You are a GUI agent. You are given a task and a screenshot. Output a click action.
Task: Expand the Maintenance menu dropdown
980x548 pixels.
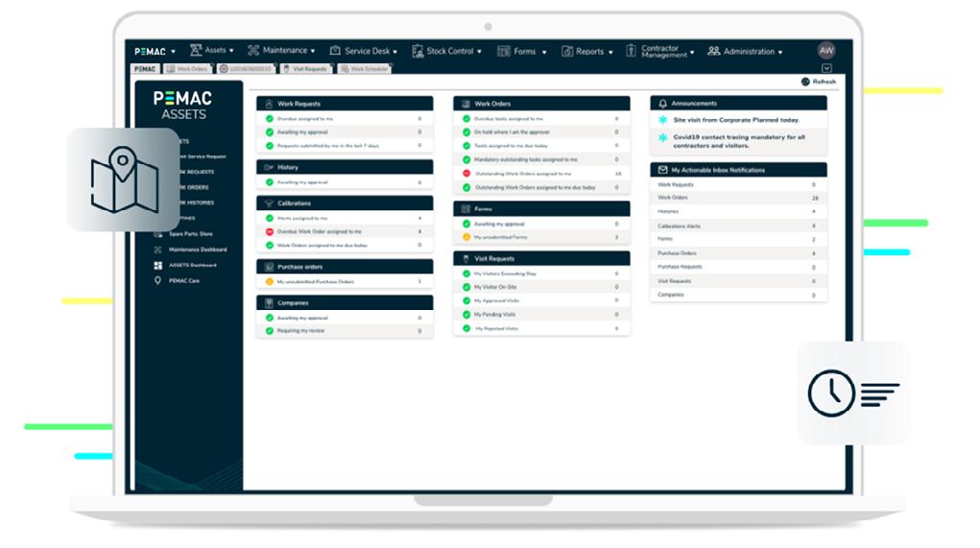point(313,51)
